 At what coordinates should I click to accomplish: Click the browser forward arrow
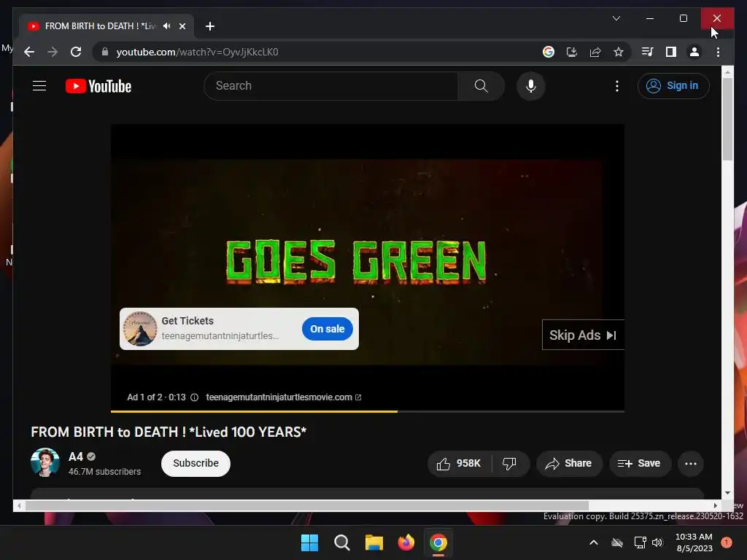pos(53,52)
